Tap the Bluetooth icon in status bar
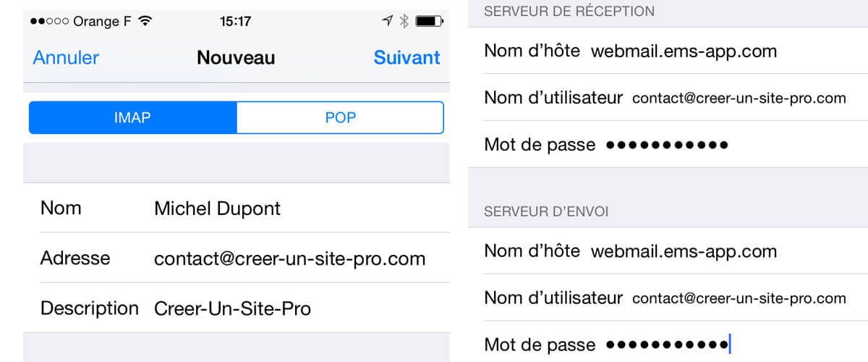 404,21
